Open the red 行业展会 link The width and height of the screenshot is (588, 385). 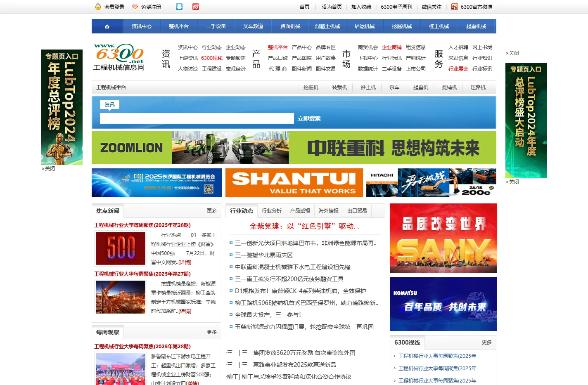[x=458, y=69]
